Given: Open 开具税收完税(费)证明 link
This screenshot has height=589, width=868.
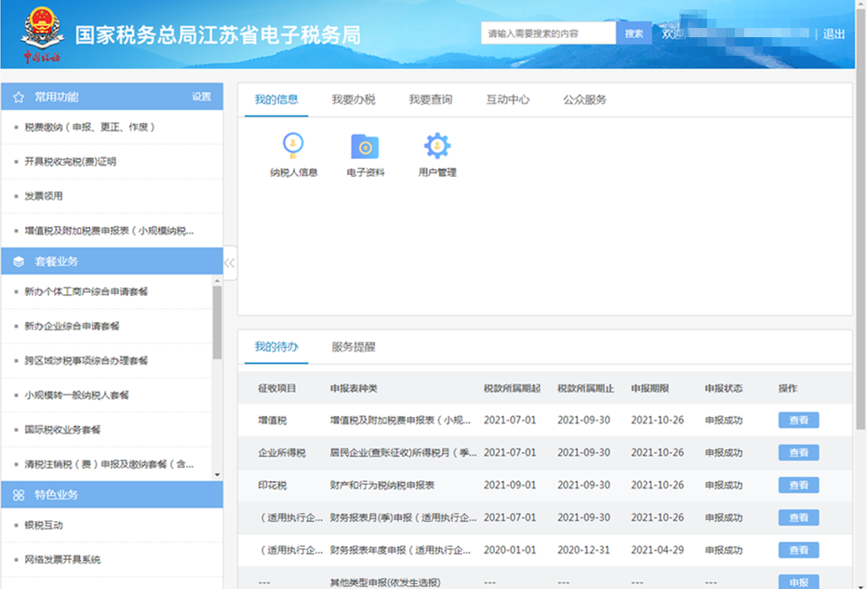Looking at the screenshot, I should [x=71, y=162].
